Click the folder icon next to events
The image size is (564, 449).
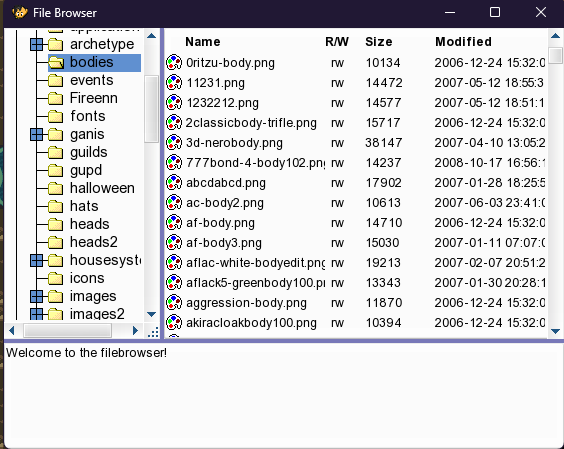click(x=55, y=80)
